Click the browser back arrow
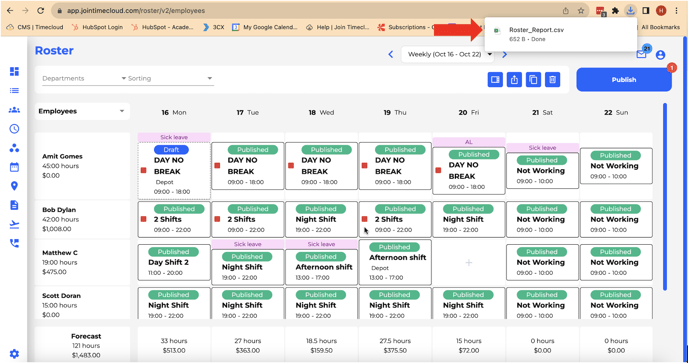This screenshot has height=363, width=688. pos(11,11)
